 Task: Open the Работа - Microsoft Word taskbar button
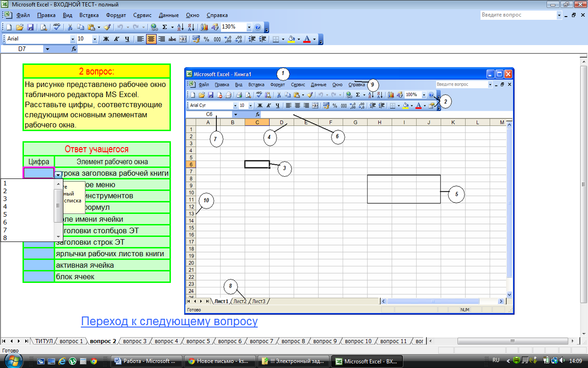pyautogui.click(x=146, y=361)
